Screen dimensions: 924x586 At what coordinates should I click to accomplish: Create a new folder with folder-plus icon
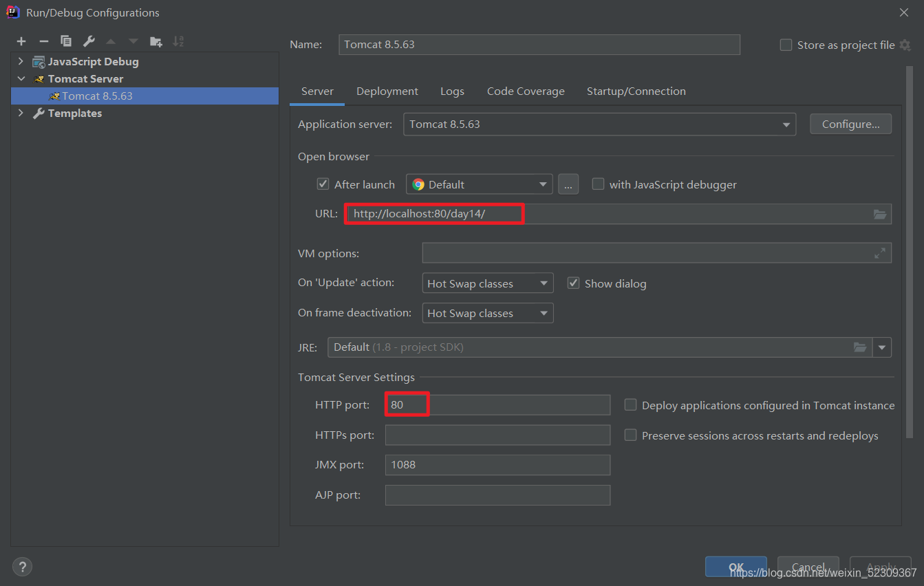(156, 41)
